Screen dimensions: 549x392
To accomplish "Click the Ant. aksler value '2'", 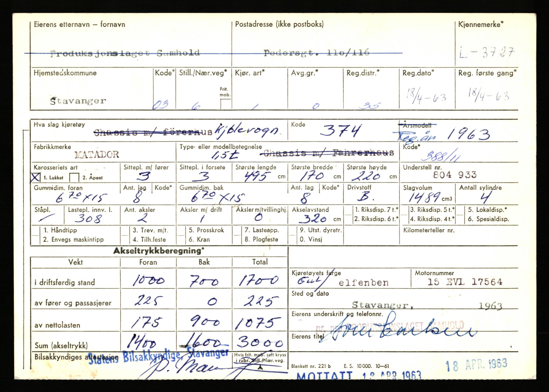I will 142,218.
